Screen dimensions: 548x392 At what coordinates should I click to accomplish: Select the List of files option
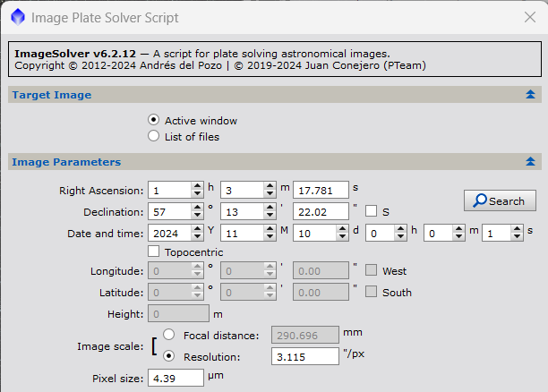click(x=154, y=136)
